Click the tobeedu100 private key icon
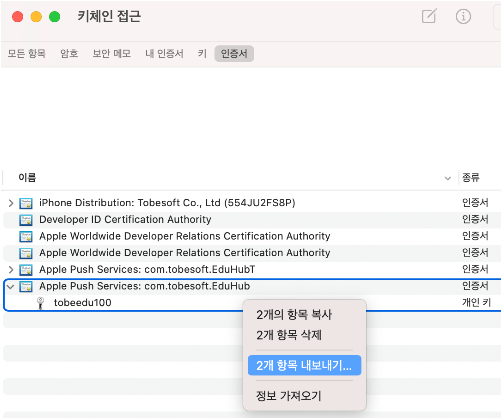Image resolution: width=502 pixels, height=419 pixels. pos(41,303)
